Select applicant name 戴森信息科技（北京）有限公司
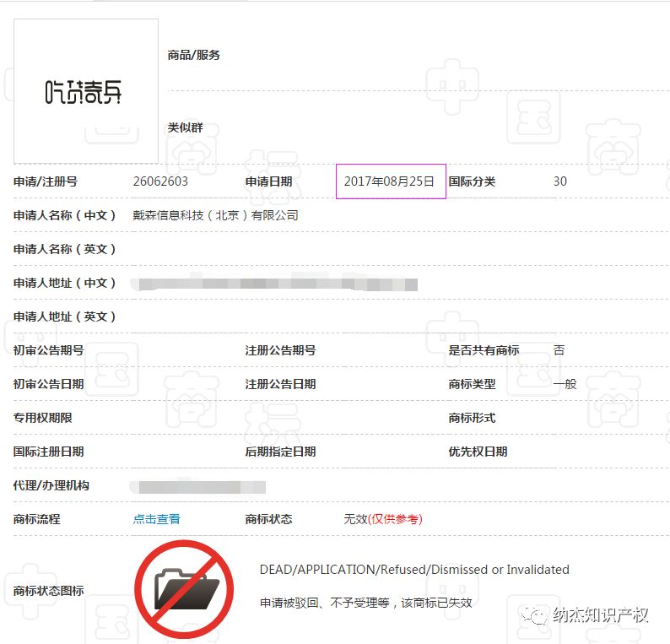 pos(215,215)
